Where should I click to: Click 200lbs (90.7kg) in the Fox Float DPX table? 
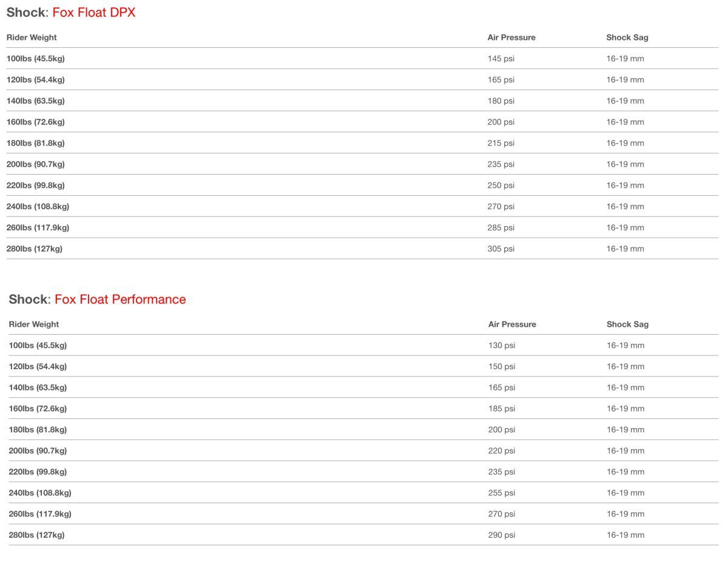(x=35, y=164)
